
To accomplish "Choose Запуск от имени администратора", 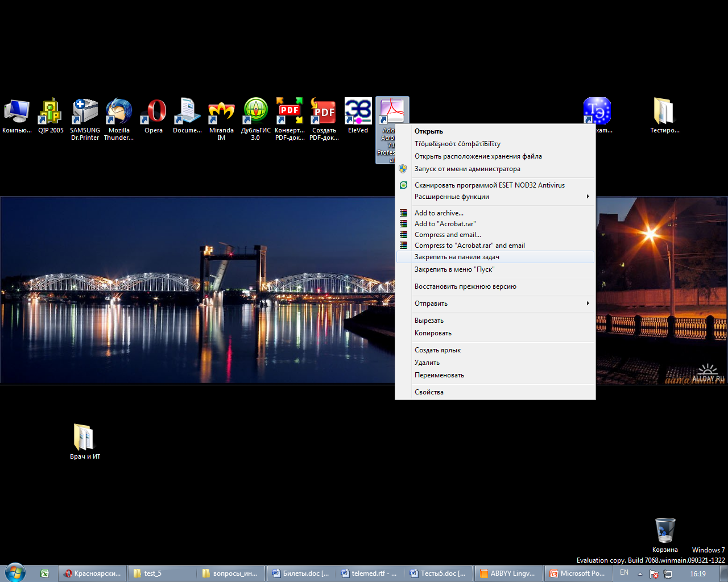I will pyautogui.click(x=495, y=169).
